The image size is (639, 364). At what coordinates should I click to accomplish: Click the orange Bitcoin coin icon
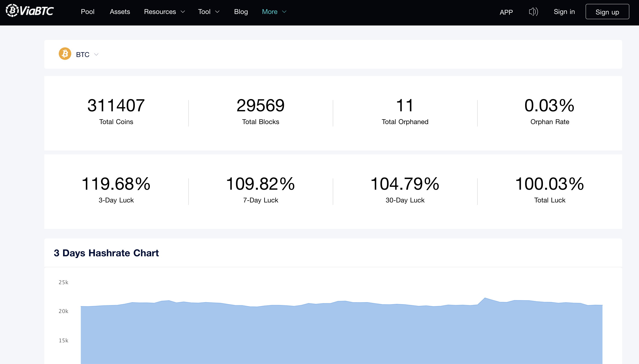[x=65, y=54]
